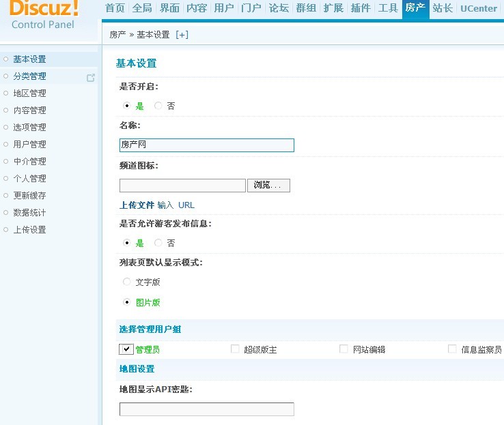This screenshot has width=504, height=425.
Task: Check the 信息监察员 user group checkbox
Action: click(x=452, y=349)
